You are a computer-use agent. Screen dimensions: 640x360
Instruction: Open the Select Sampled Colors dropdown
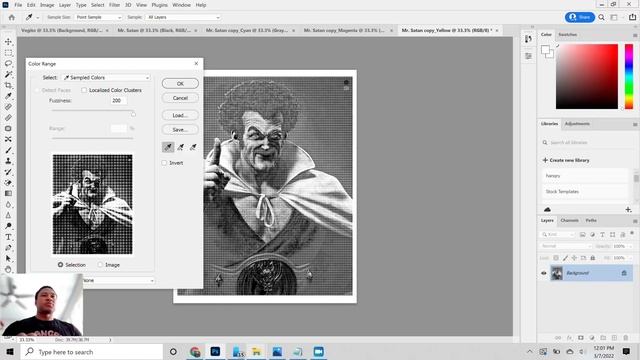click(x=106, y=78)
